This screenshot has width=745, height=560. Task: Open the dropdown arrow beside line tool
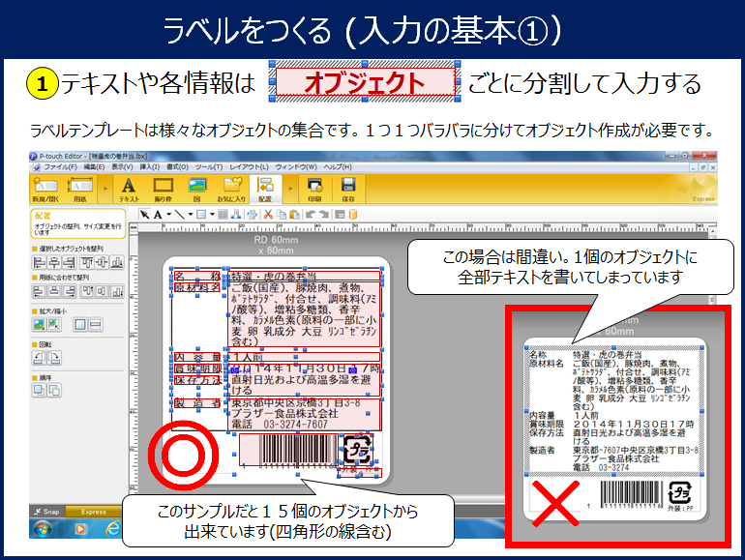190,215
